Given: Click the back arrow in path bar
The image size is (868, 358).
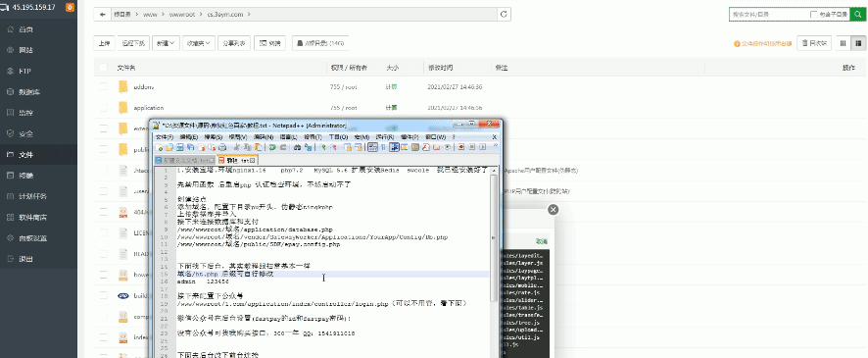Looking at the screenshot, I should pyautogui.click(x=103, y=15).
